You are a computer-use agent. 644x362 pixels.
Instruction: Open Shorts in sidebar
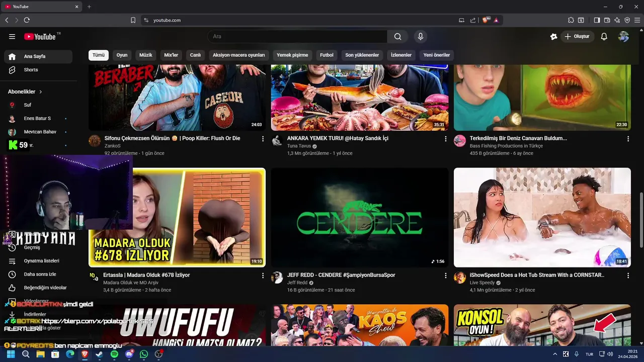(38, 70)
